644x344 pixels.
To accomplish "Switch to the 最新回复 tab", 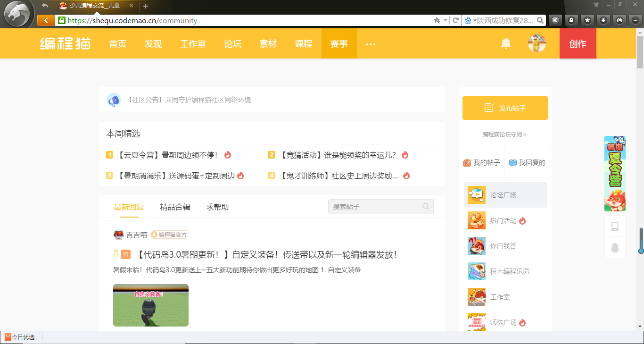I will (x=129, y=207).
